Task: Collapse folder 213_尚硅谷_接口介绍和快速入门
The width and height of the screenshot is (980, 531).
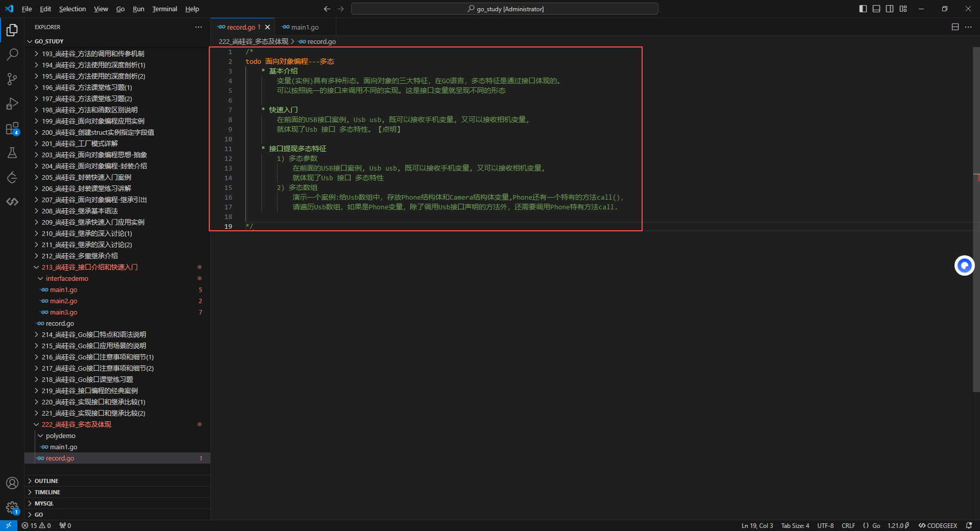Action: [117, 267]
